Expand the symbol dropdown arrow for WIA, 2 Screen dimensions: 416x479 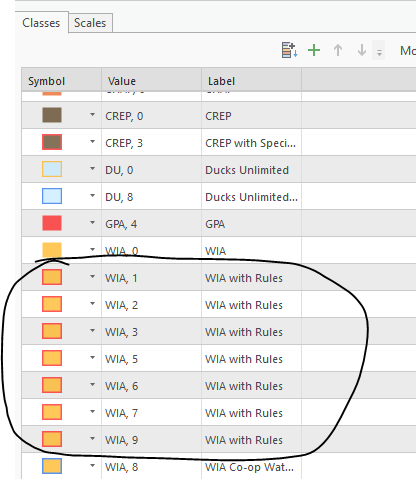point(92,304)
